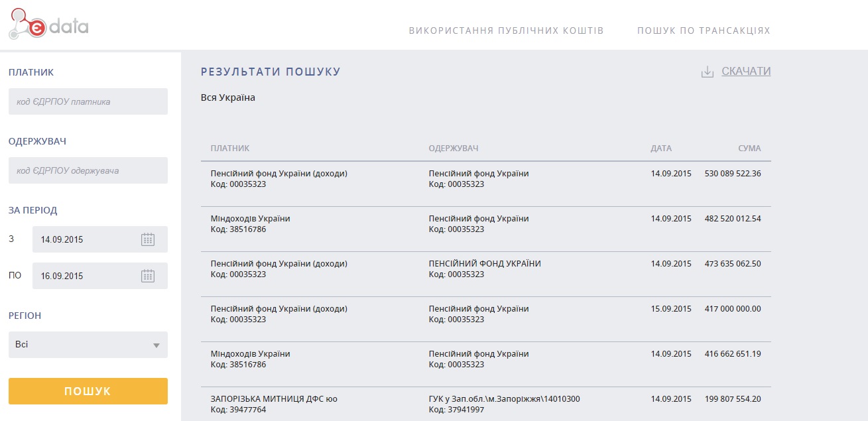The height and width of the screenshot is (421, 868).
Task: Click recipient code Код: 37941997
Action: [x=457, y=410]
